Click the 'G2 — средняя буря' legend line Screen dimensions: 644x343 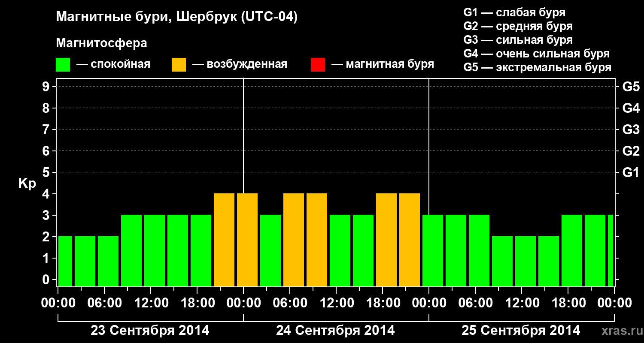click(x=518, y=26)
